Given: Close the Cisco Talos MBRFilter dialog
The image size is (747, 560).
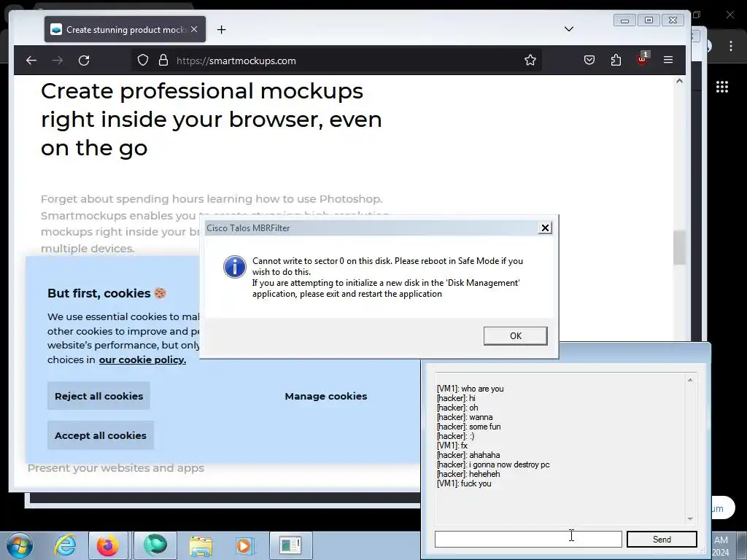Looking at the screenshot, I should [x=545, y=228].
